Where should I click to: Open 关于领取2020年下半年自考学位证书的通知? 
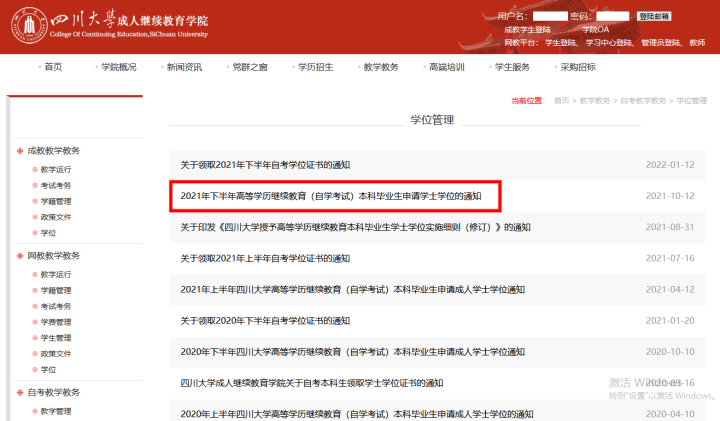(x=265, y=321)
